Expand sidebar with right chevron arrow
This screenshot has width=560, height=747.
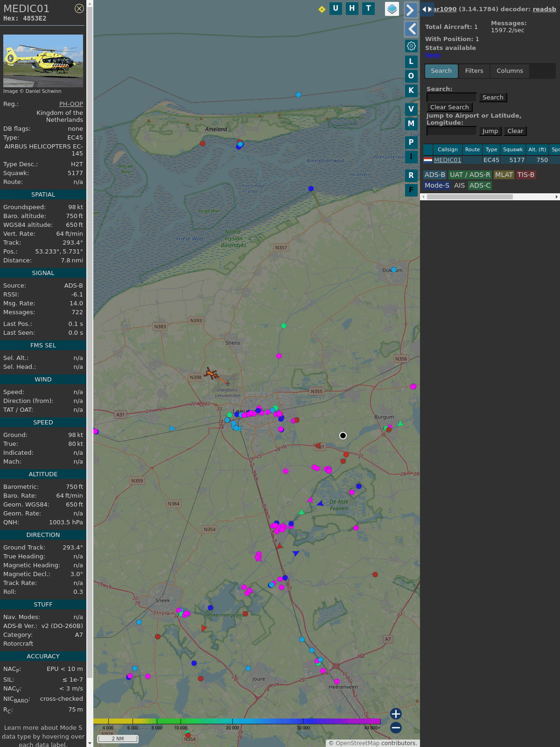tap(411, 10)
